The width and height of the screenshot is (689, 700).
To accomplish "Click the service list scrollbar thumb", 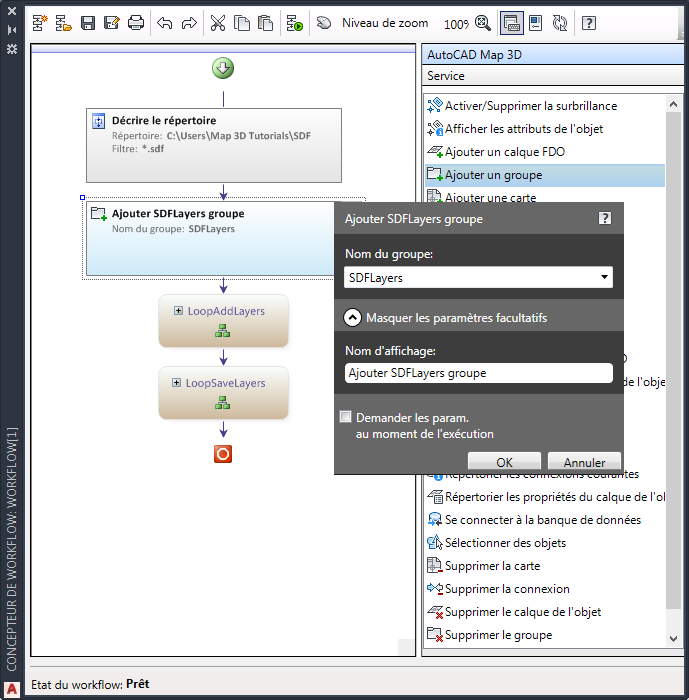I will (673, 360).
